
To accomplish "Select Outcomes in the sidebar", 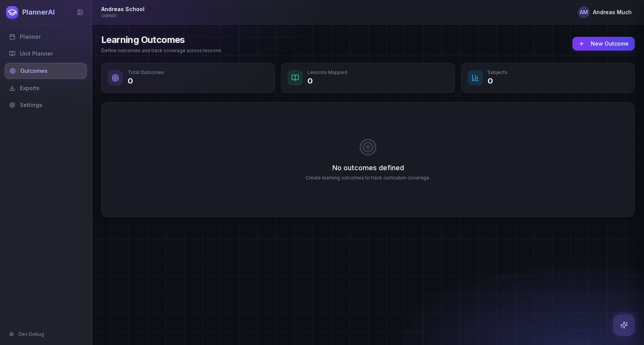I will (34, 71).
